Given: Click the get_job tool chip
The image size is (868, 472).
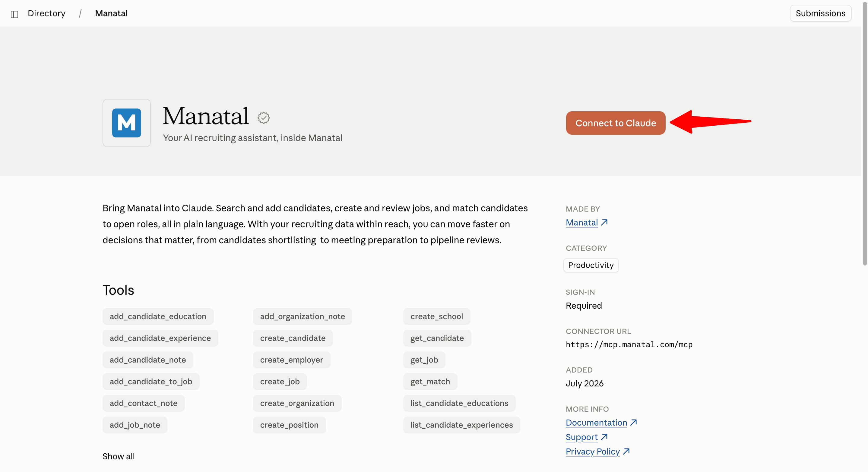Looking at the screenshot, I should click(424, 360).
